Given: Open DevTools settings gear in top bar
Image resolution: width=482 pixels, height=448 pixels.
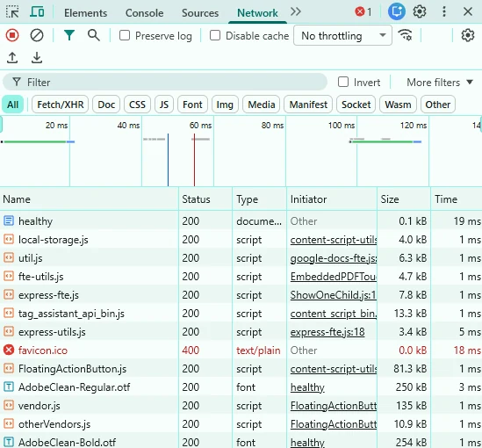Looking at the screenshot, I should pyautogui.click(x=420, y=12).
